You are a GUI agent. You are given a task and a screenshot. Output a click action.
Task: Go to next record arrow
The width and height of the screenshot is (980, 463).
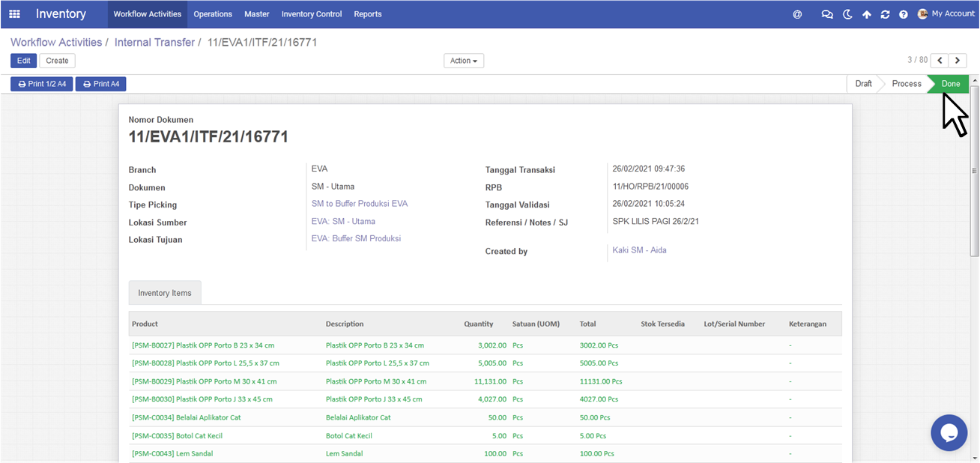coord(958,61)
